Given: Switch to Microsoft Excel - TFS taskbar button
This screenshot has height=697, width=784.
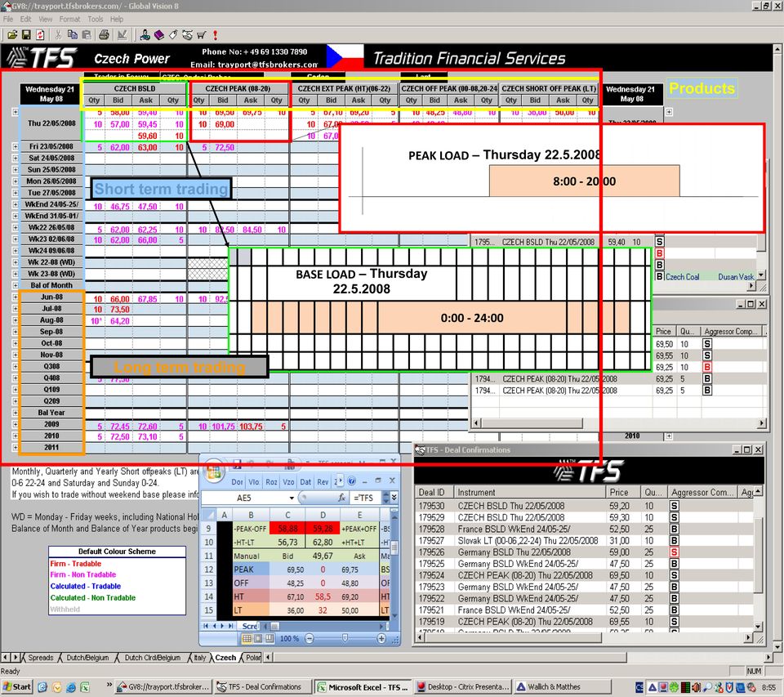Looking at the screenshot, I should [363, 687].
